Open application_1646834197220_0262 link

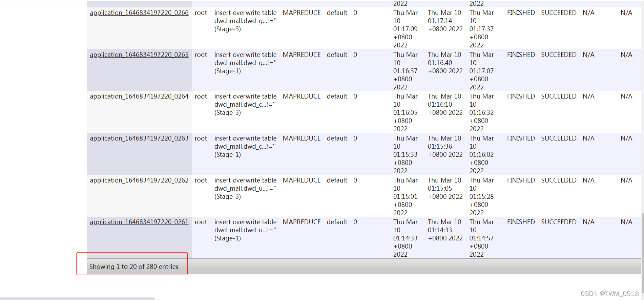[x=139, y=180]
